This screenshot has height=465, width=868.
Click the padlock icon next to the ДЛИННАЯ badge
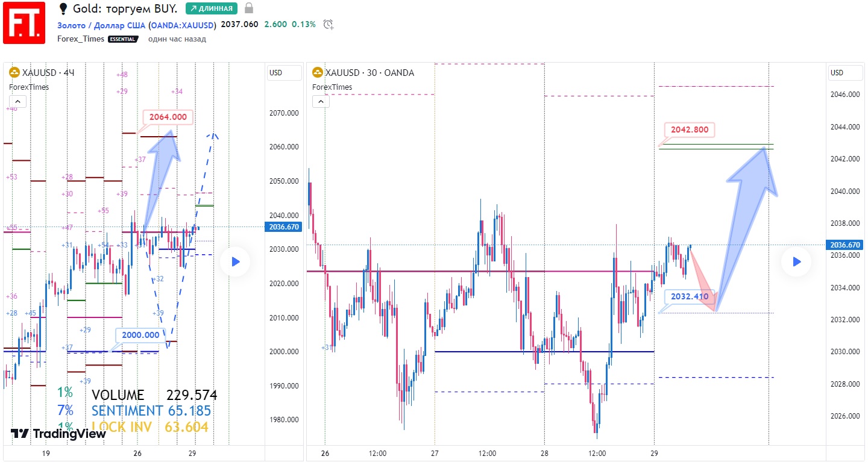coord(249,8)
